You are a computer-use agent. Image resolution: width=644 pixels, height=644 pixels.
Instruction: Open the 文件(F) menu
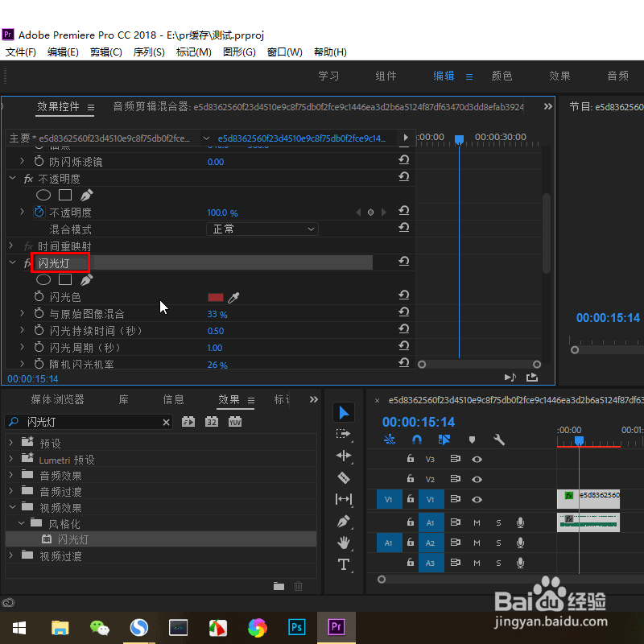coord(21,52)
